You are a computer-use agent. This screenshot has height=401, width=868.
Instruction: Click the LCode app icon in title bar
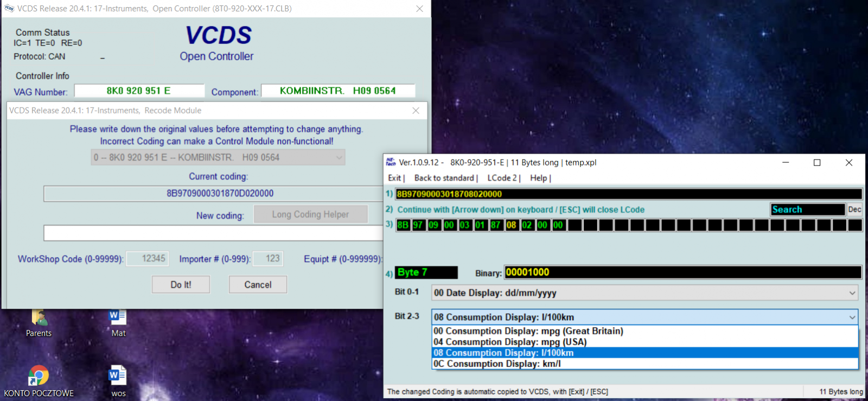(x=391, y=162)
